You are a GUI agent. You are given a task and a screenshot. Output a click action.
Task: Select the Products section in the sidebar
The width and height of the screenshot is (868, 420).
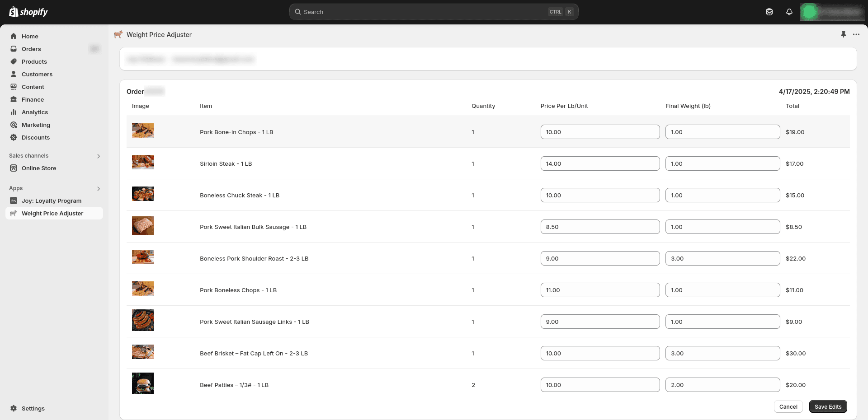coord(34,61)
